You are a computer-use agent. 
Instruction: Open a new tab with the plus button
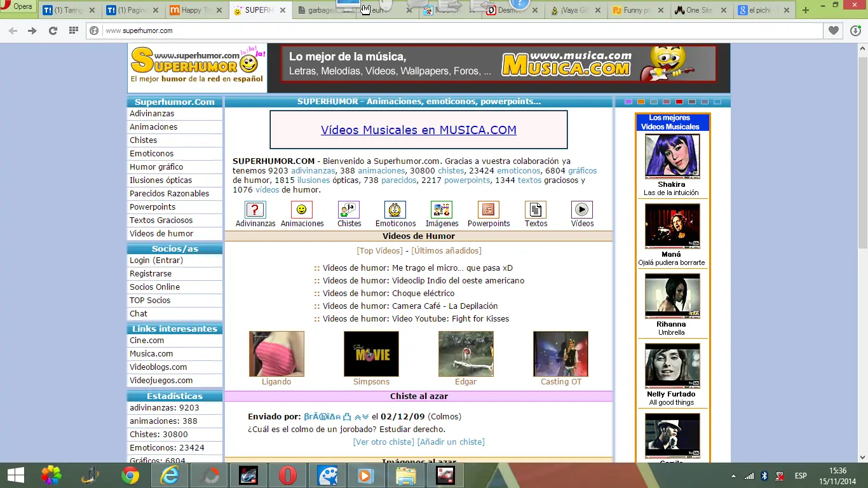point(806,10)
